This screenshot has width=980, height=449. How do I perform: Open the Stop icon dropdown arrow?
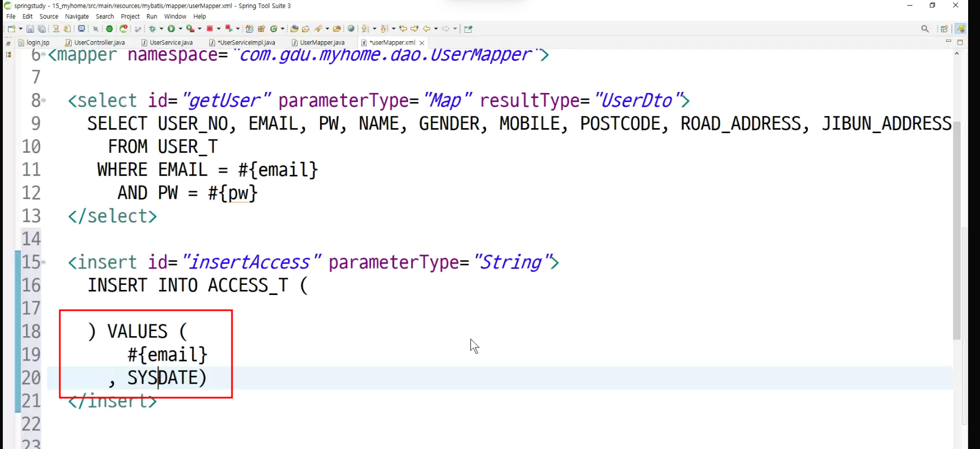coord(218,29)
